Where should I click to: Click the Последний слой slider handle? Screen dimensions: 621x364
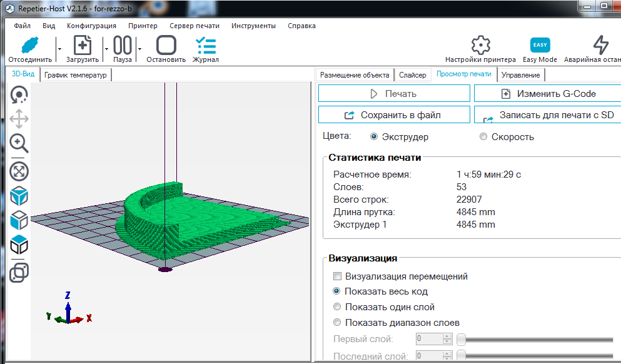click(x=461, y=355)
